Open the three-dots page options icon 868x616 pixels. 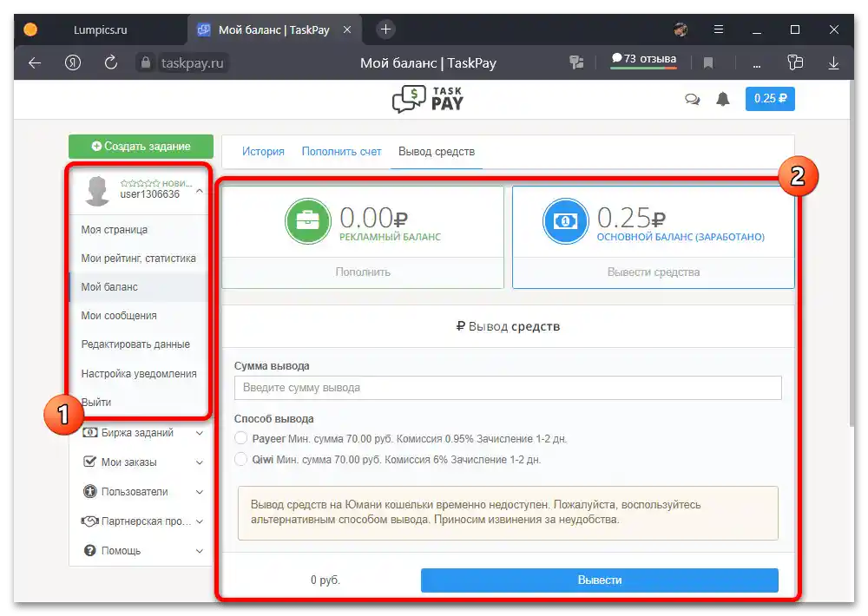pos(757,66)
